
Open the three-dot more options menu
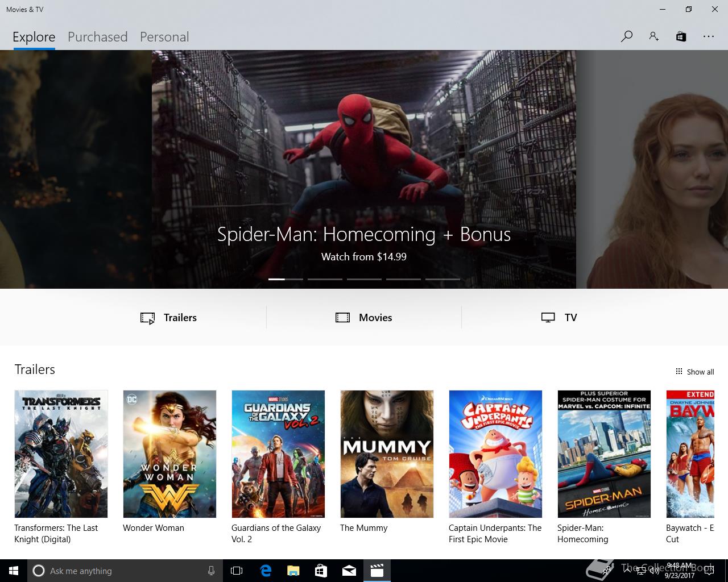tap(708, 36)
